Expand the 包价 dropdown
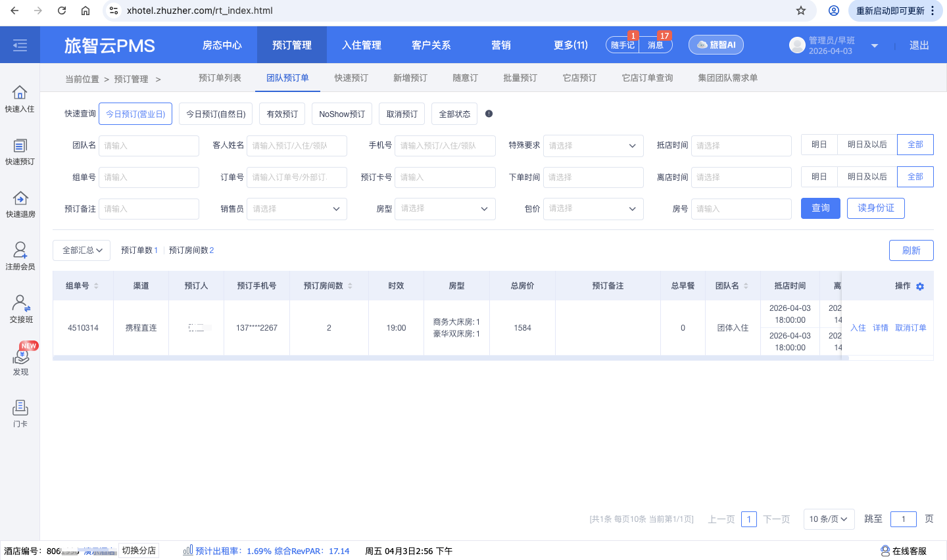 tap(593, 208)
